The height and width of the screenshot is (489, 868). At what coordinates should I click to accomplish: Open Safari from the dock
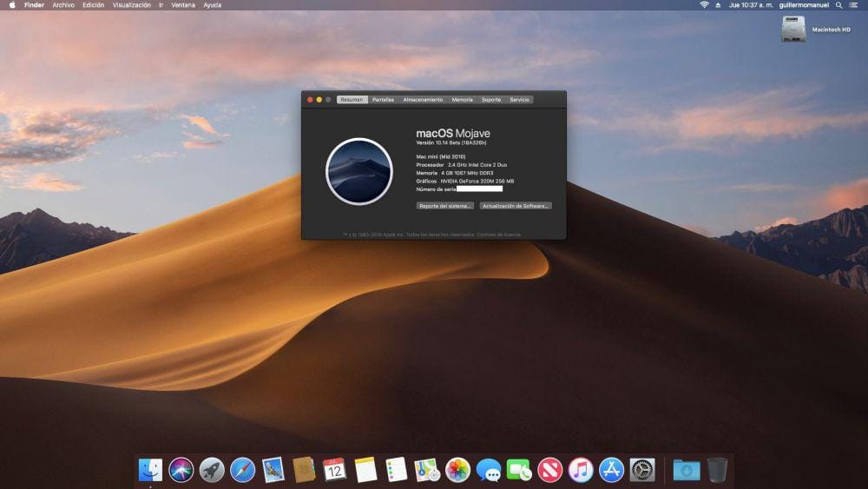[x=242, y=470]
